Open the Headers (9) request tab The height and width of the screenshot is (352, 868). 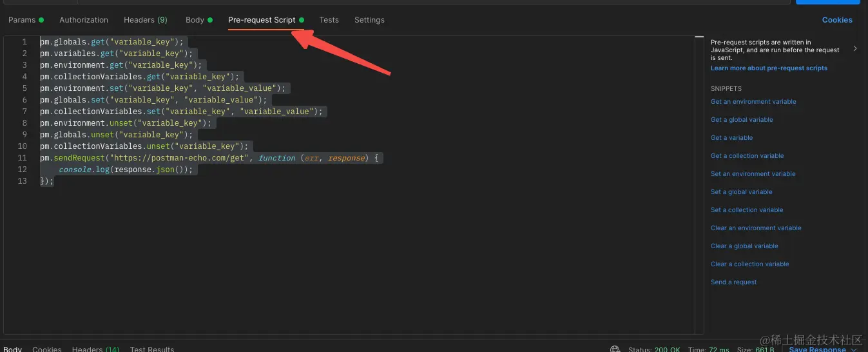pos(146,20)
